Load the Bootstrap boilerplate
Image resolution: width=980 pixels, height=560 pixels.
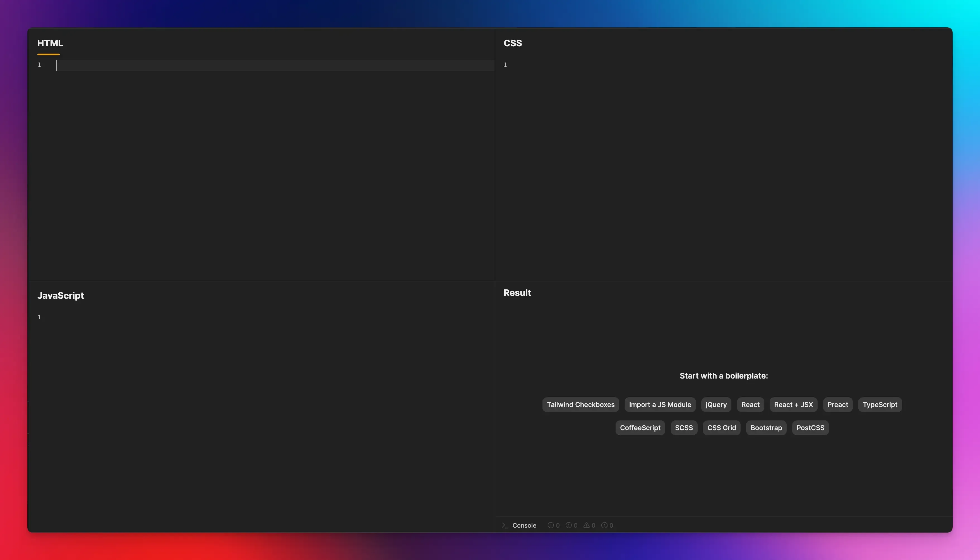click(x=765, y=428)
